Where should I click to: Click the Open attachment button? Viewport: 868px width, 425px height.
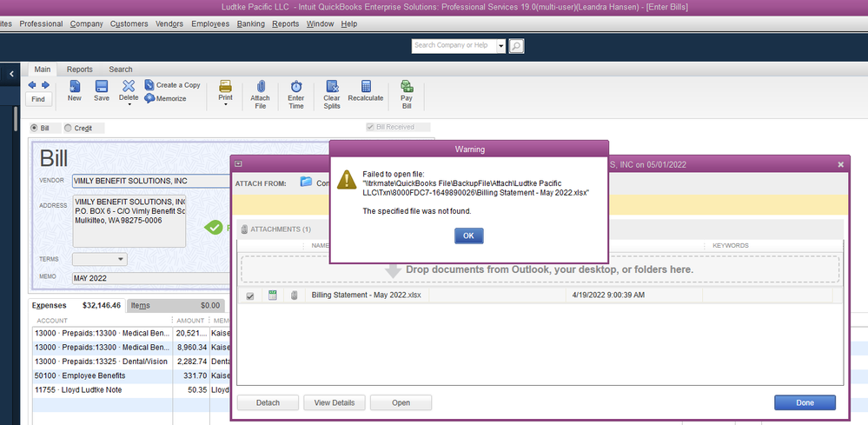[401, 403]
